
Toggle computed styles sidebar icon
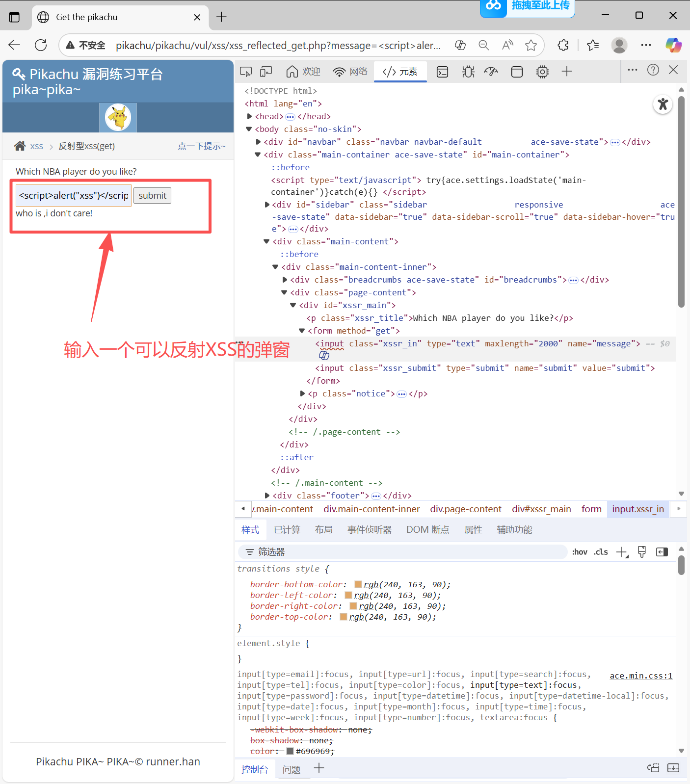[x=662, y=552]
